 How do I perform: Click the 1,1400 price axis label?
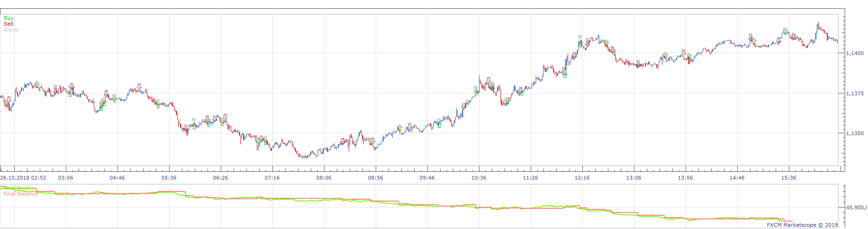pos(855,53)
